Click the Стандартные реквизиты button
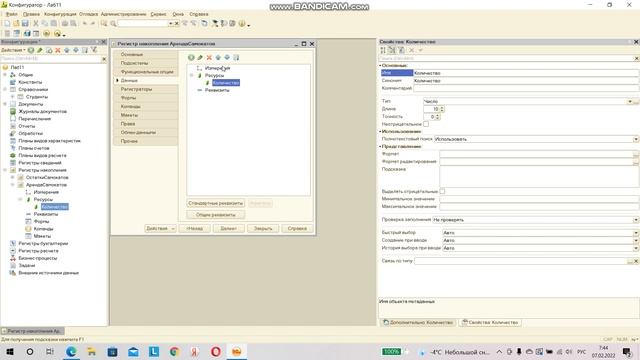The width and height of the screenshot is (640, 360). click(216, 203)
